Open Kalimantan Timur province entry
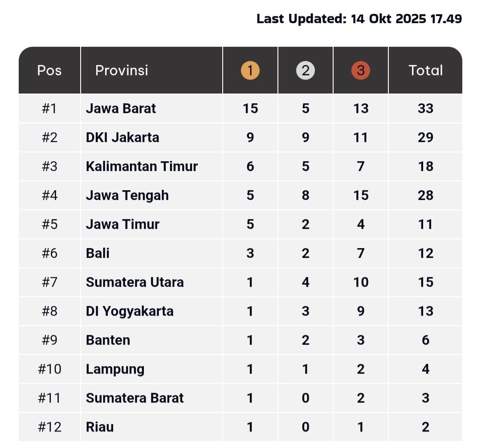Image resolution: width=481 pixels, height=448 pixels. [x=142, y=166]
